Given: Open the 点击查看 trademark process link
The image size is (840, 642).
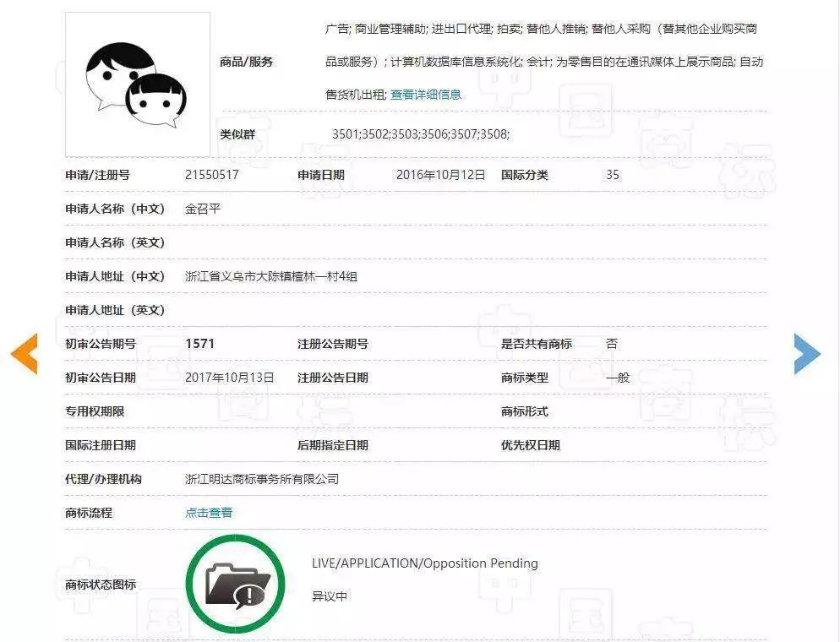Looking at the screenshot, I should [209, 513].
